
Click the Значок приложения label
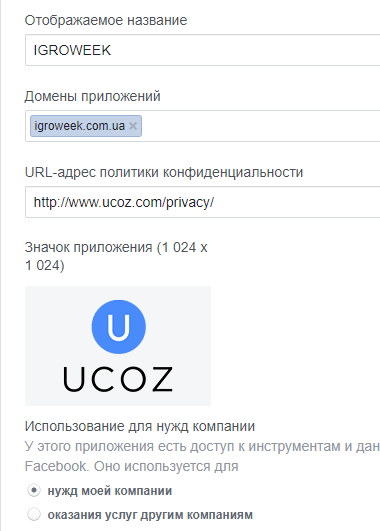pos(116,256)
